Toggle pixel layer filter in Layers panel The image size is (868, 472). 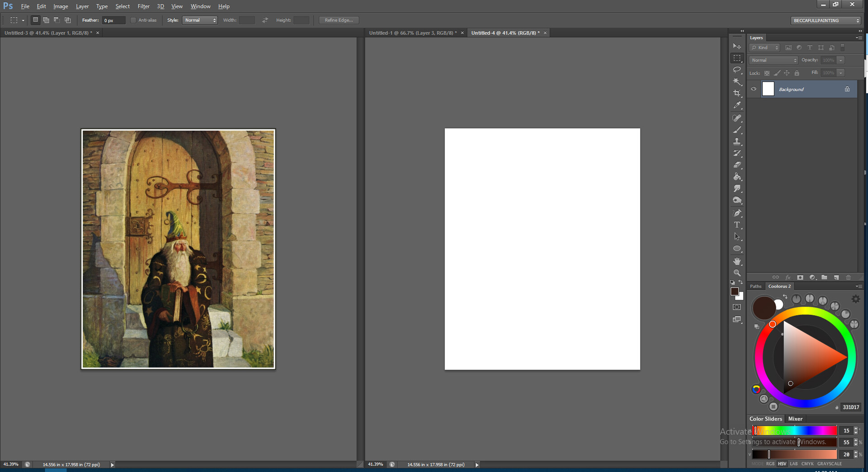[788, 47]
